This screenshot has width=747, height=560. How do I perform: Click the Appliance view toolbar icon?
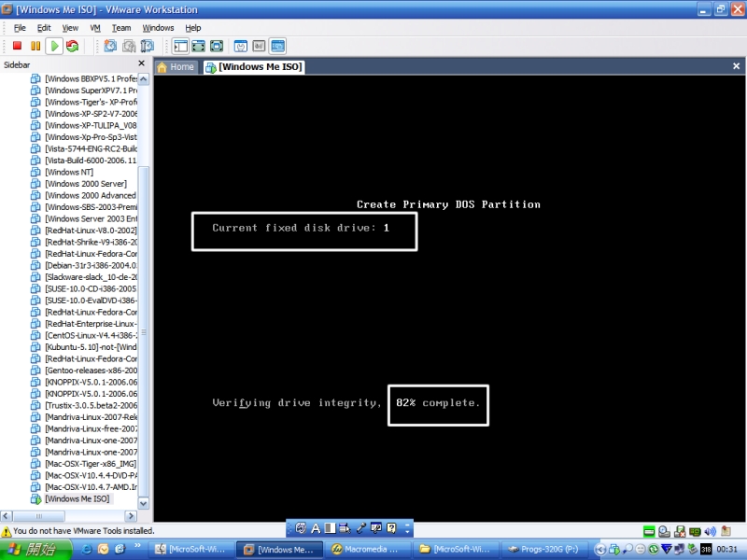[259, 46]
